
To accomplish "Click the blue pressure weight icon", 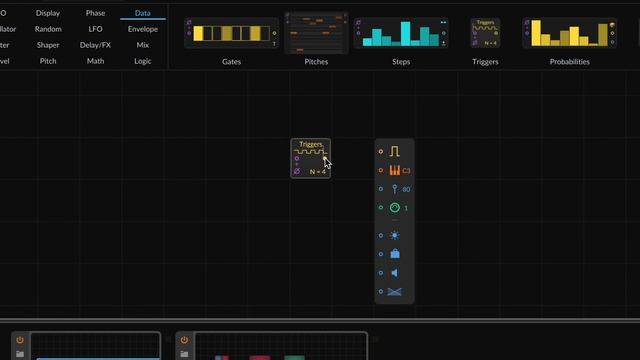I will [x=395, y=254].
